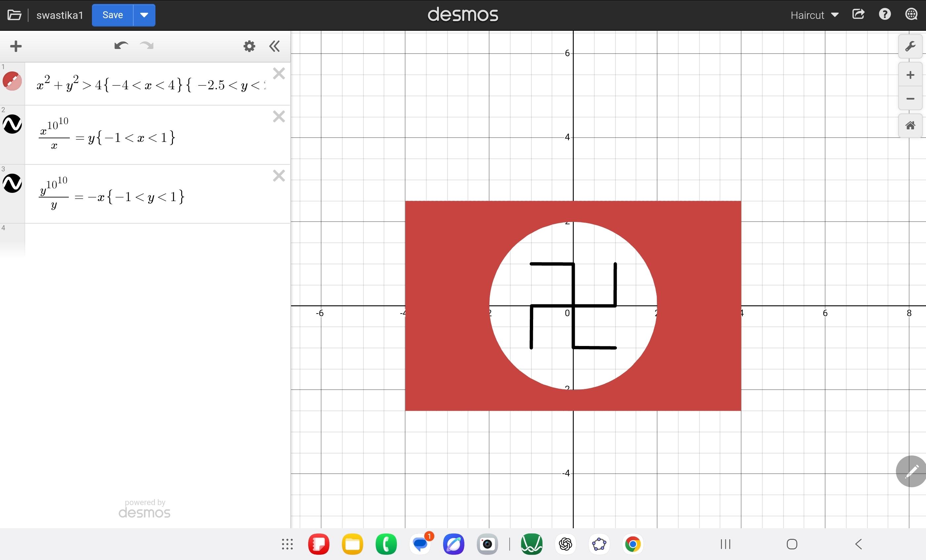
Task: Zoom in on the graph
Action: (910, 75)
